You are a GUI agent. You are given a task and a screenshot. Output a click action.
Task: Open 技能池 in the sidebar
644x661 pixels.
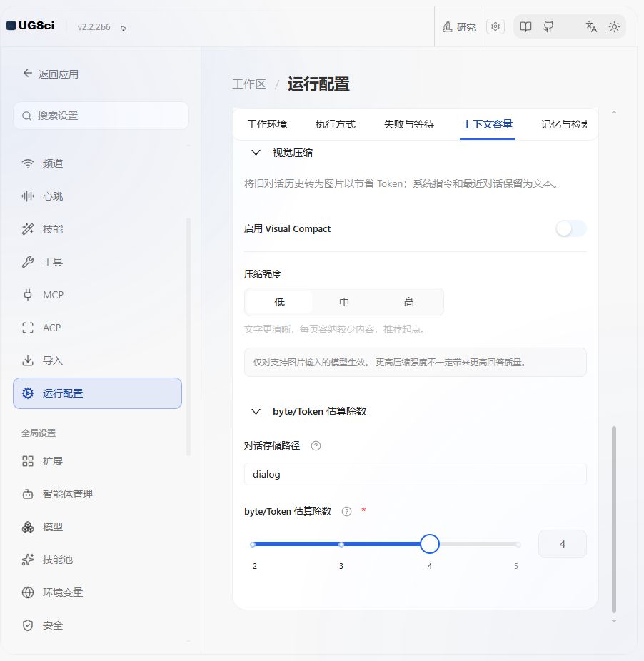click(x=97, y=560)
